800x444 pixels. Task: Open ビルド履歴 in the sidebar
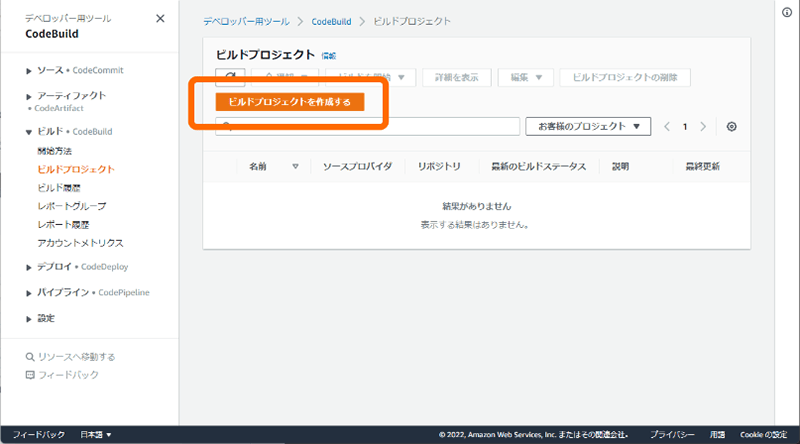[x=59, y=188]
